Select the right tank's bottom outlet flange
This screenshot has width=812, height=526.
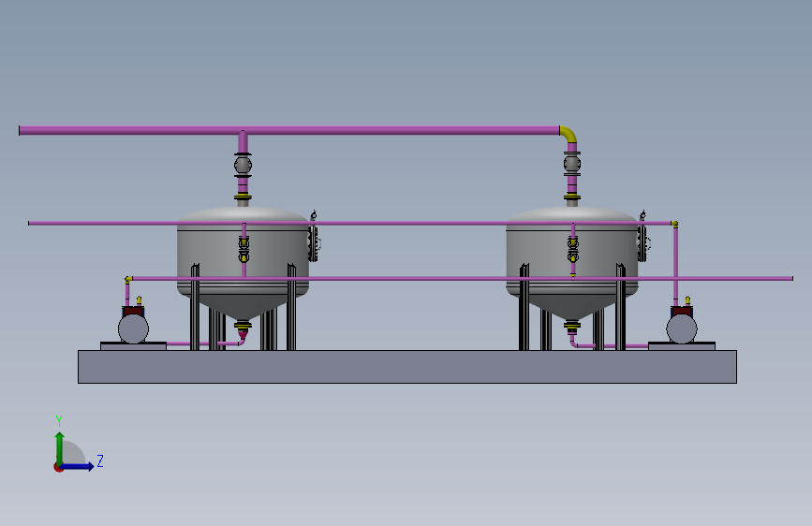point(571,326)
